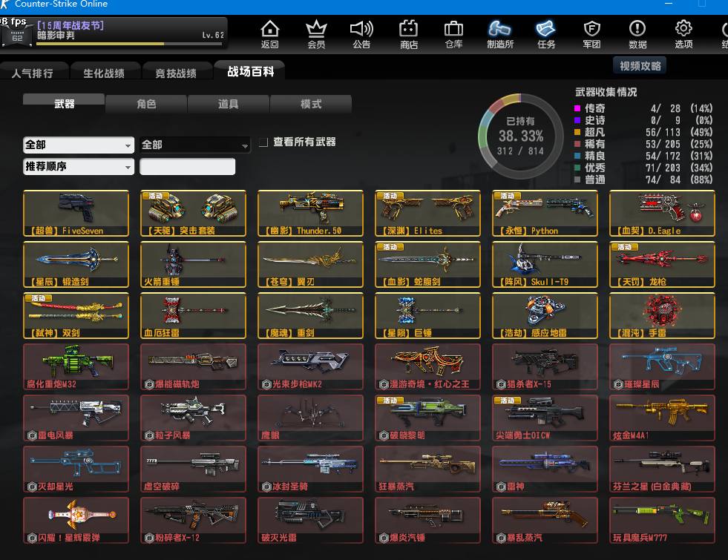
Task: Open the 任务 missions icon
Action: 546,34
